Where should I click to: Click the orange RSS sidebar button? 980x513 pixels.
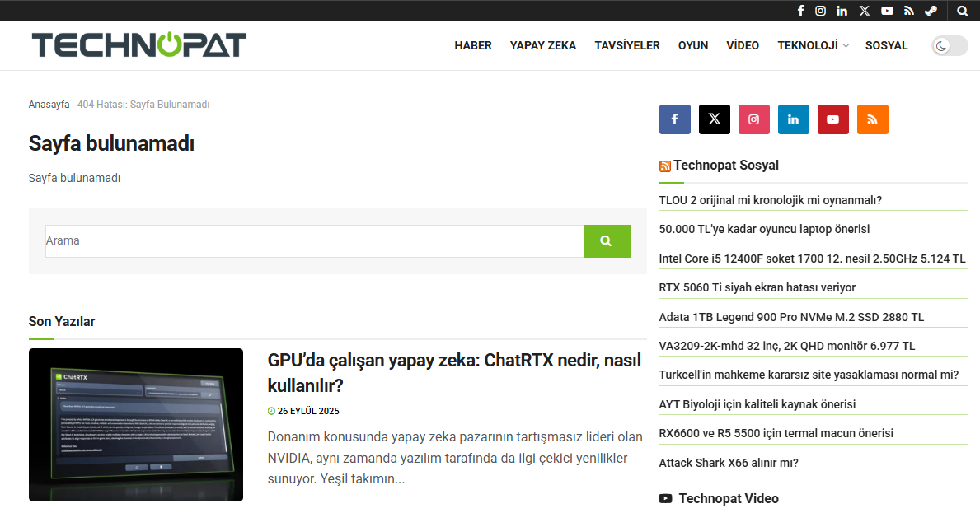pyautogui.click(x=873, y=119)
